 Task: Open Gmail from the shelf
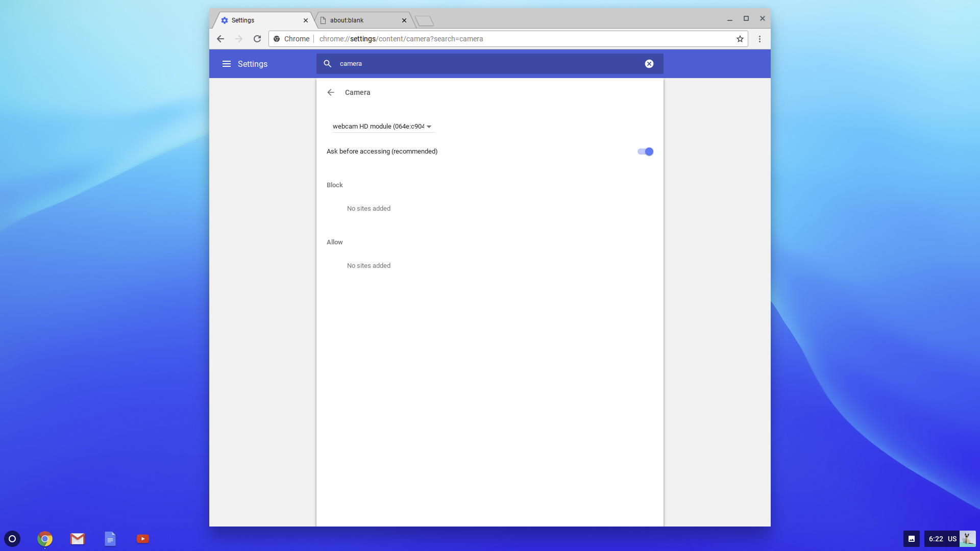[x=78, y=539]
